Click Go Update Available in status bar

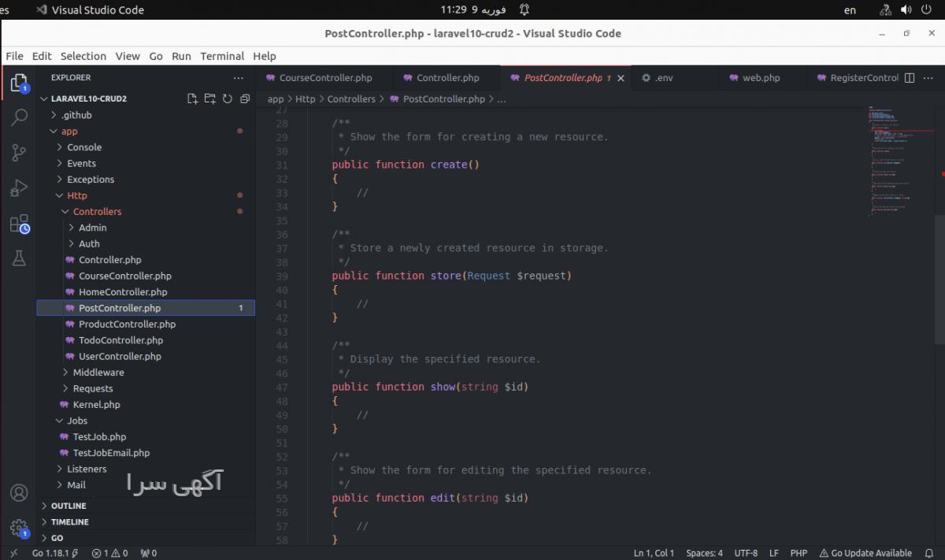coord(865,553)
